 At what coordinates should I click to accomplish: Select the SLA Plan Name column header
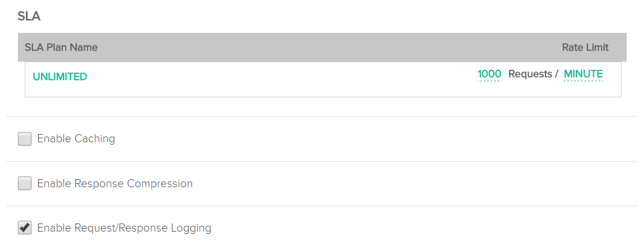(61, 47)
